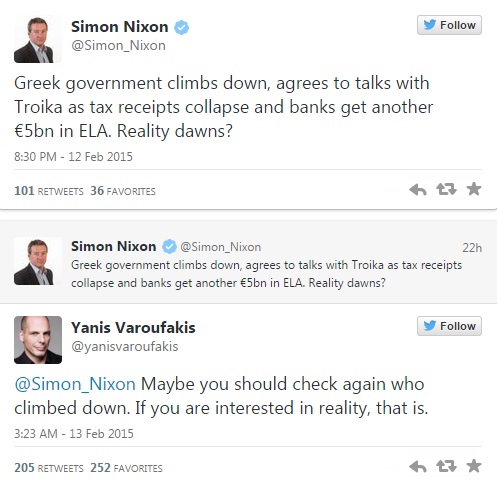Follow Simon Nixon

pyautogui.click(x=449, y=25)
